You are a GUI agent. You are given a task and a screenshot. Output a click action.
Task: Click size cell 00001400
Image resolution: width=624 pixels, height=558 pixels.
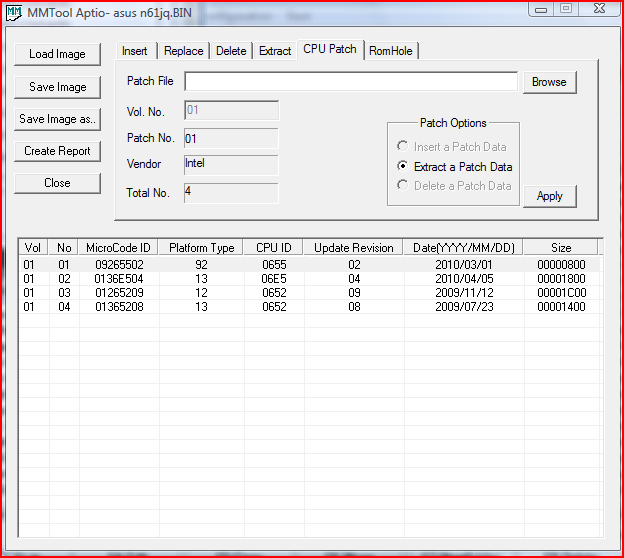point(561,306)
